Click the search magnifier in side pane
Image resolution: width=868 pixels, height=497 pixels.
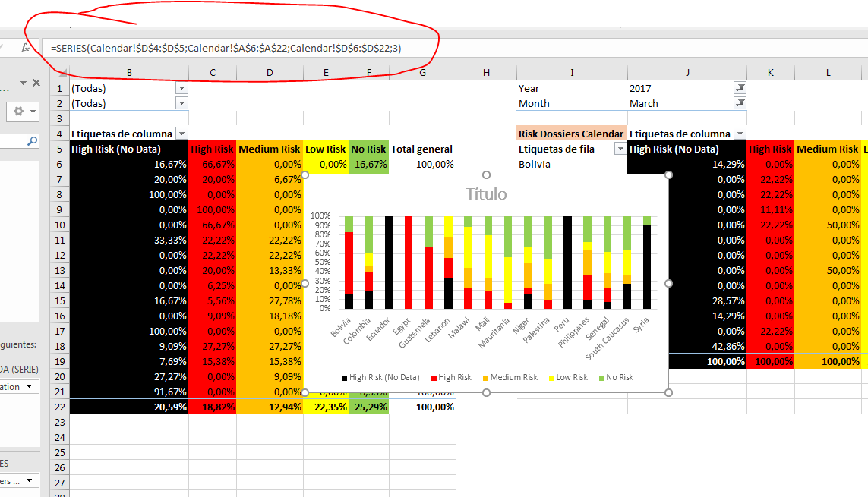click(33, 142)
